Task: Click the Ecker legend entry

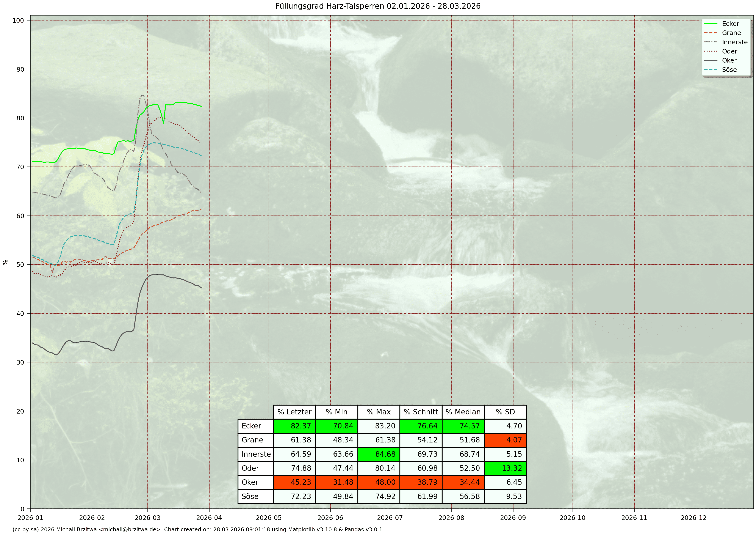Action: (x=730, y=24)
